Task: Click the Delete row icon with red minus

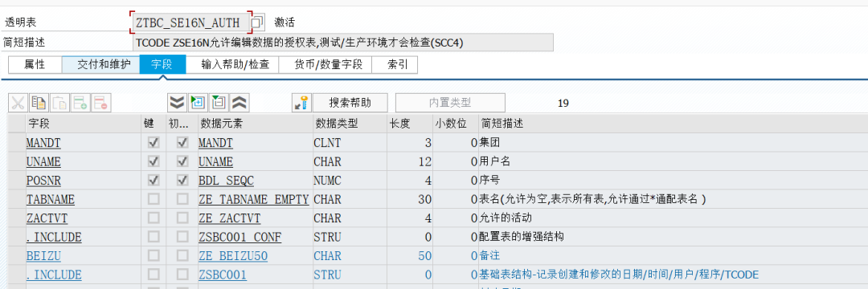Action: [101, 103]
